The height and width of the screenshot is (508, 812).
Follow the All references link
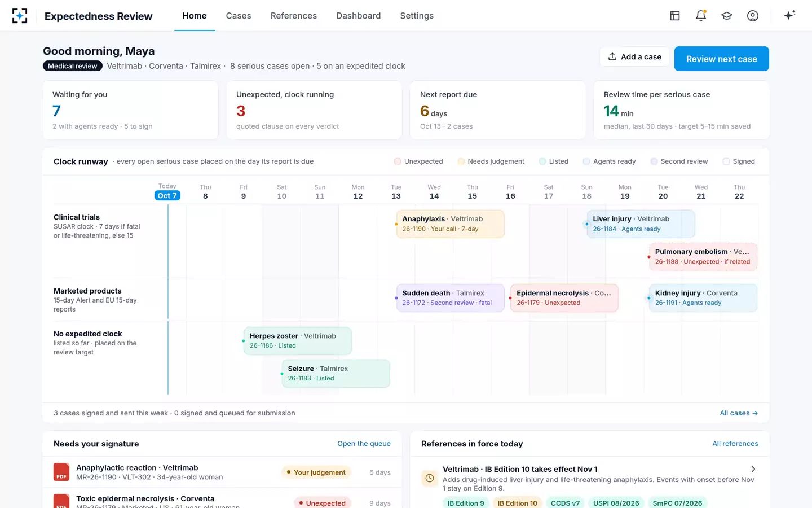point(735,444)
